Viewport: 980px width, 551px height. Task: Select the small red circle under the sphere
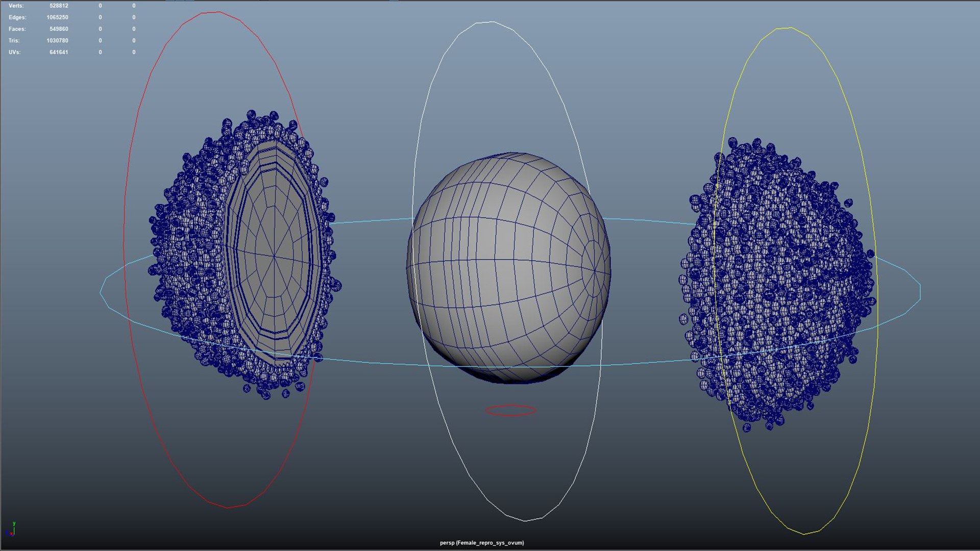pyautogui.click(x=510, y=410)
